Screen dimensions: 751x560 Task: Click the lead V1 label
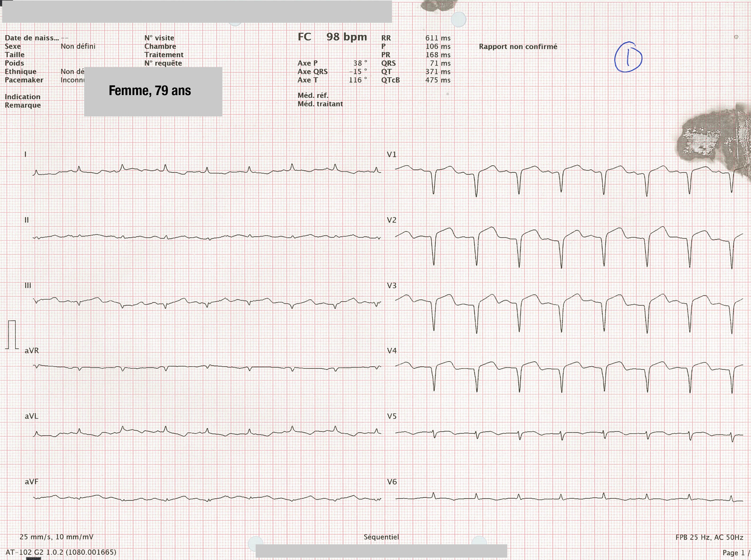[392, 155]
